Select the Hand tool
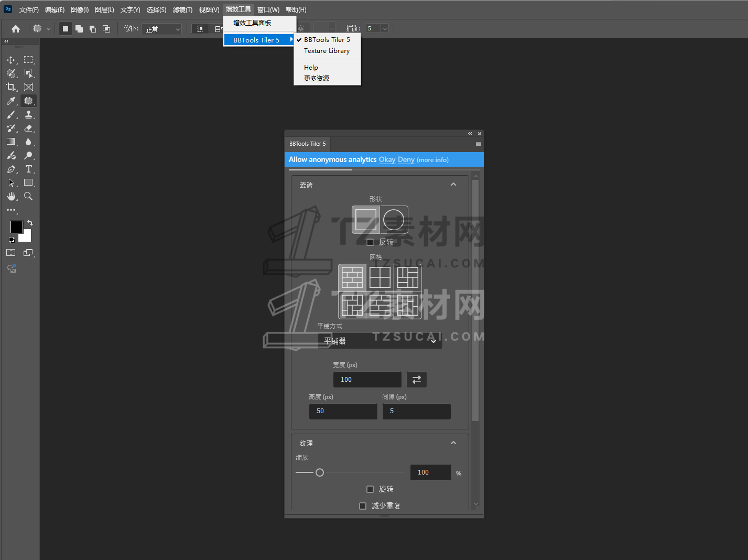This screenshot has height=560, width=748. point(11,196)
